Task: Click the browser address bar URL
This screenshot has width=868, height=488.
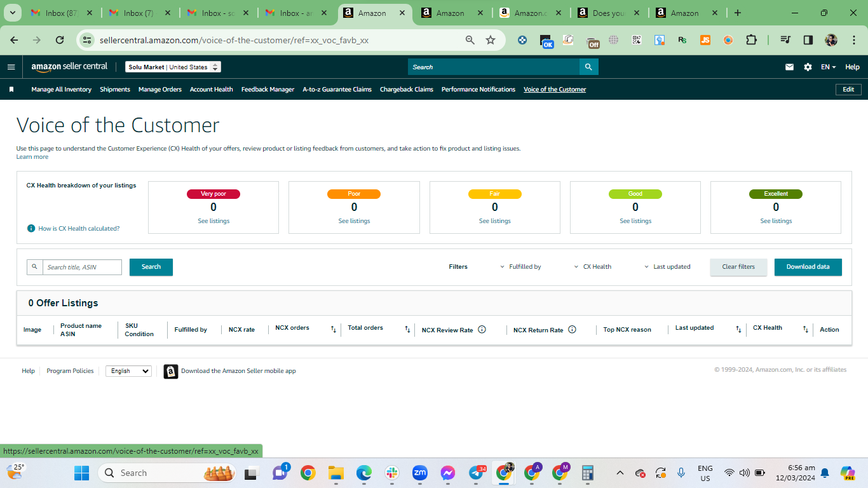Action: click(x=234, y=40)
